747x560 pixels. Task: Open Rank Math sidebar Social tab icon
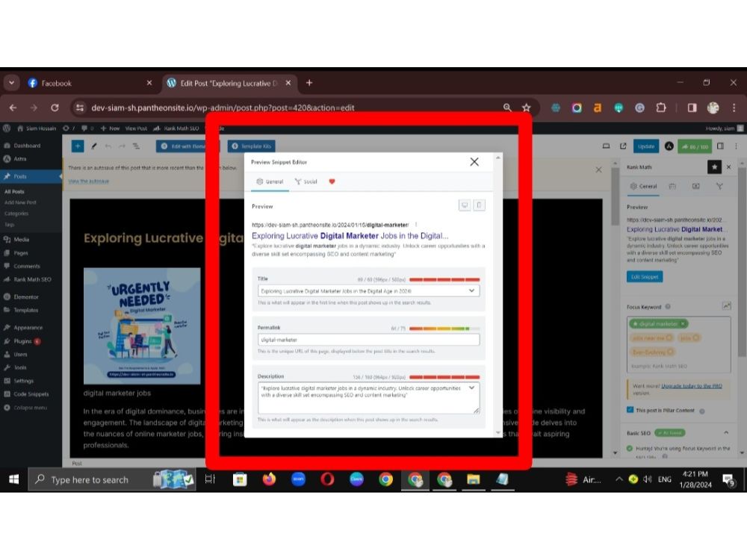click(719, 186)
